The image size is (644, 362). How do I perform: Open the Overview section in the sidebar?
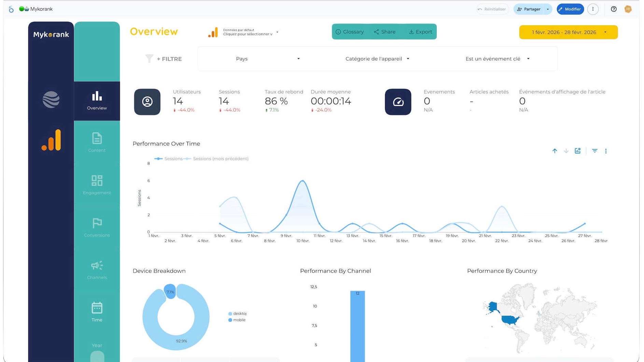click(97, 101)
